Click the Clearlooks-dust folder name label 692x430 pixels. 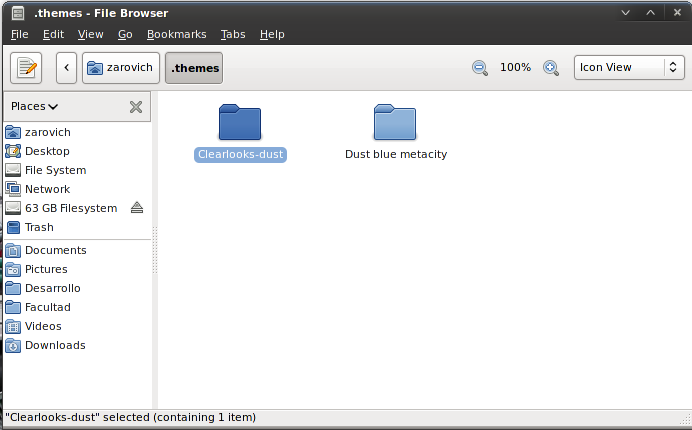[240, 154]
